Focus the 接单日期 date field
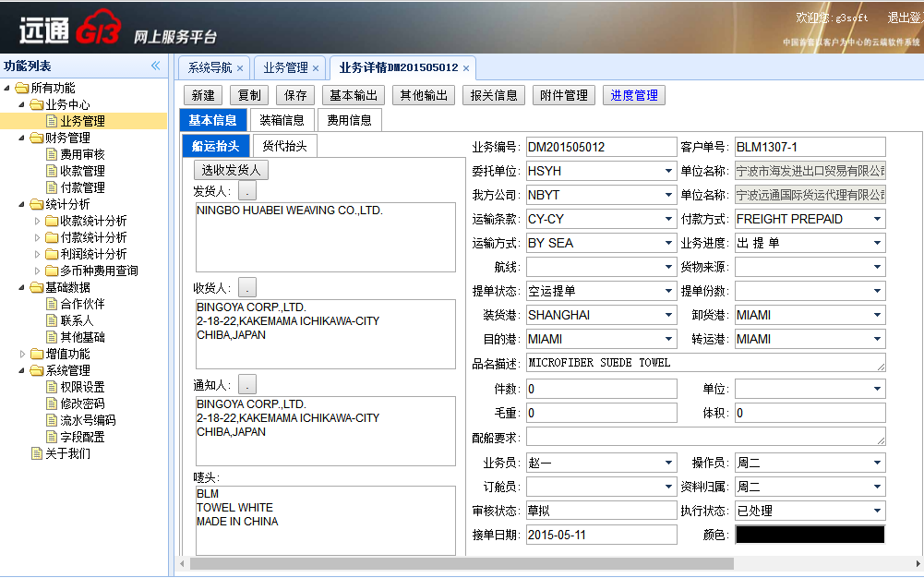This screenshot has height=578, width=924. click(x=602, y=535)
